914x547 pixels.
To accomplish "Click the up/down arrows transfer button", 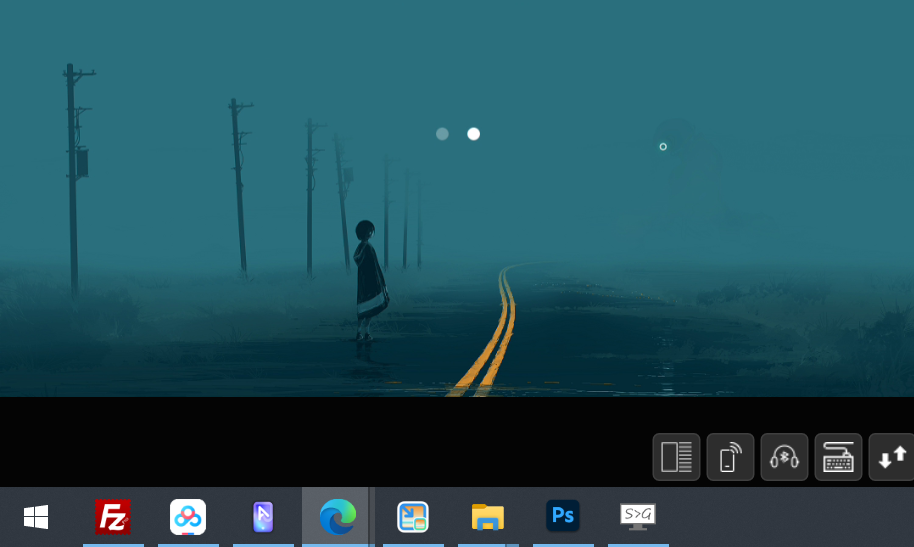I will pyautogui.click(x=891, y=458).
